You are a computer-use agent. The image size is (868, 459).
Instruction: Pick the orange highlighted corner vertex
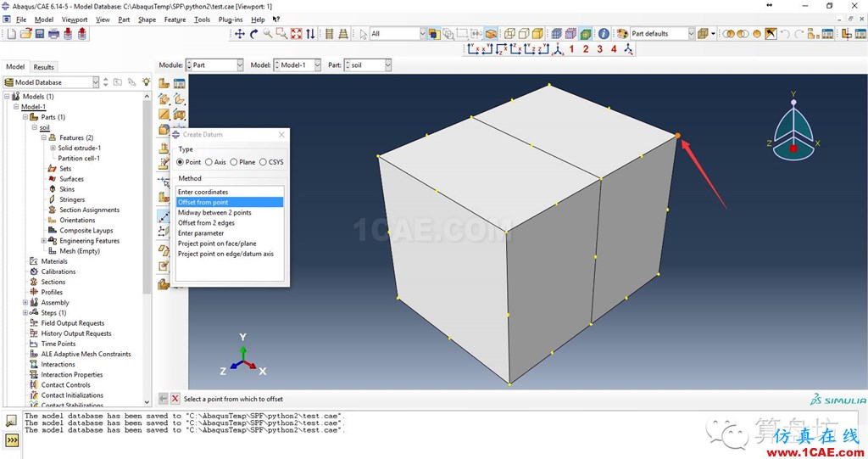[677, 135]
